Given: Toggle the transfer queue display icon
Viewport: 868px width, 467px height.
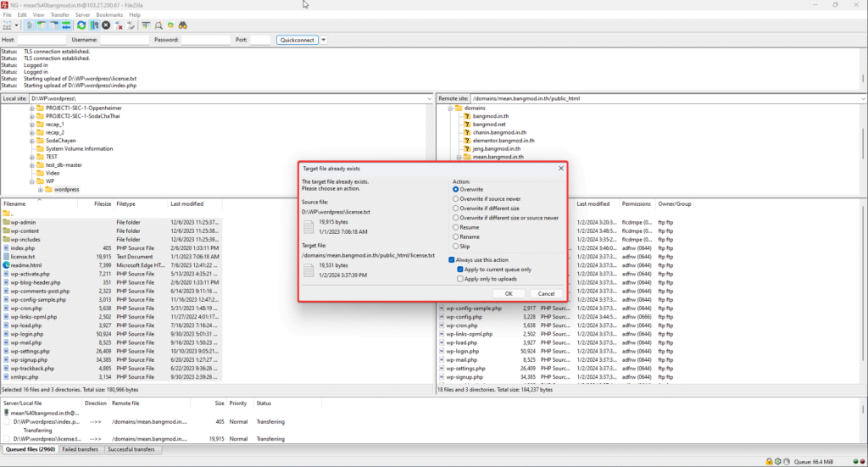Looking at the screenshot, I should click(66, 25).
